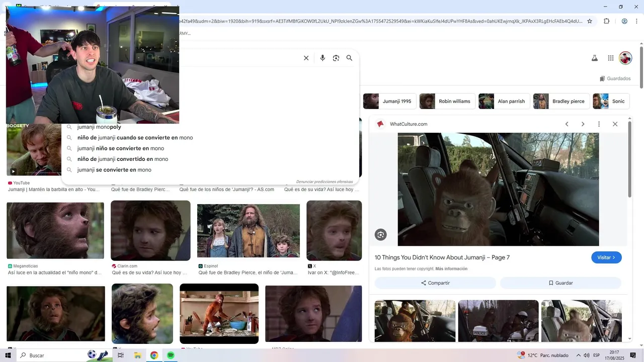Switch to Chrome on the taskbar
This screenshot has height=362, width=644.
154,355
